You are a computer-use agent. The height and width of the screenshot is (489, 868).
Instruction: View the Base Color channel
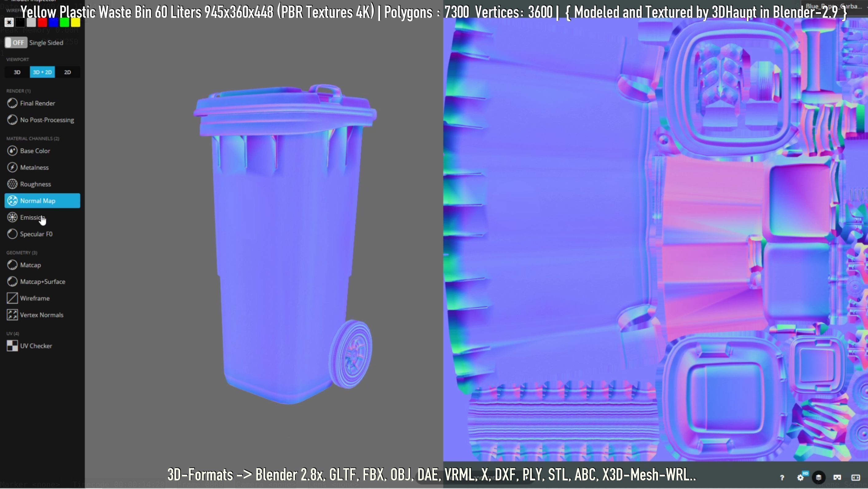click(x=42, y=151)
